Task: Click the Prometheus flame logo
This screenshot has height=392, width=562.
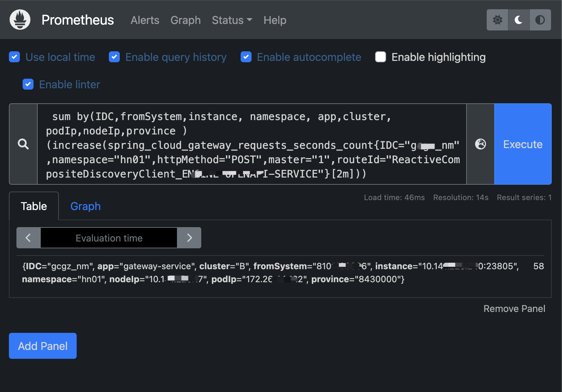Action: click(x=20, y=19)
